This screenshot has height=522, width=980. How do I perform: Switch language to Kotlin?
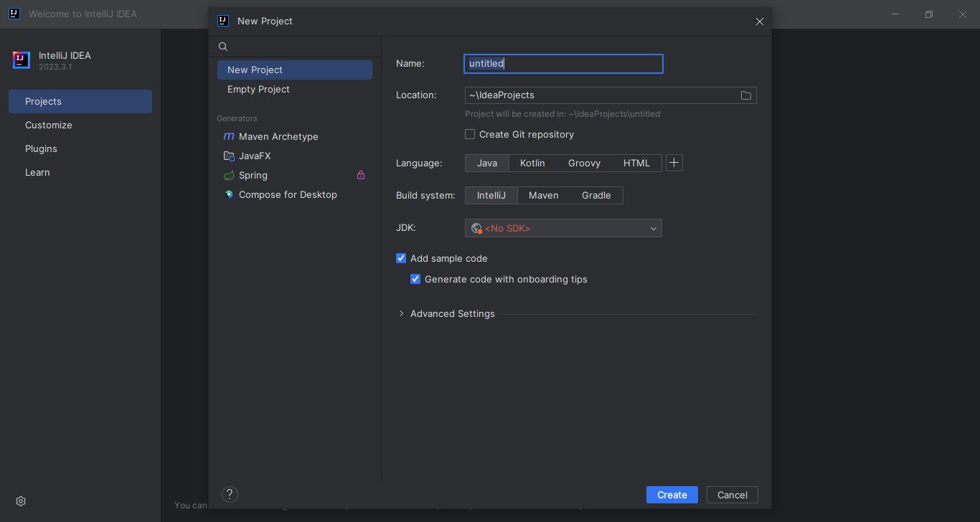(532, 163)
